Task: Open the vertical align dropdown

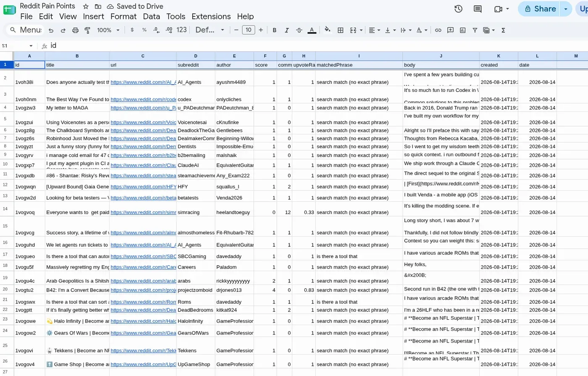Action: (390, 30)
